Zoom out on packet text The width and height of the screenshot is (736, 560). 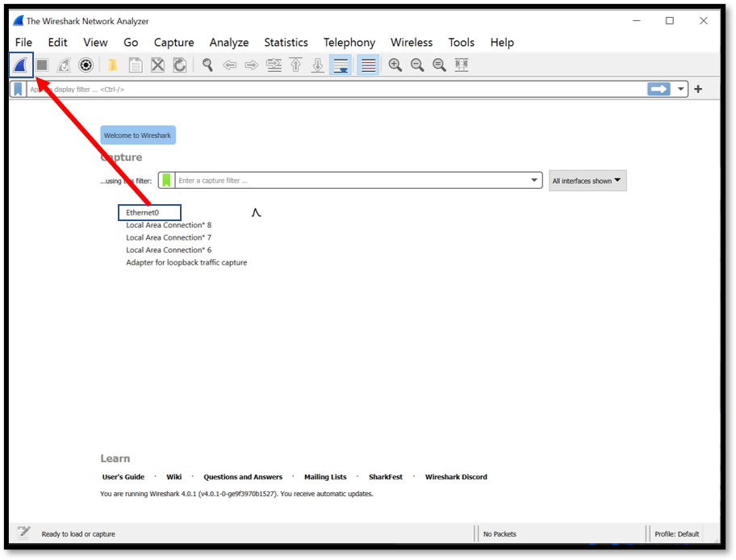tap(417, 65)
